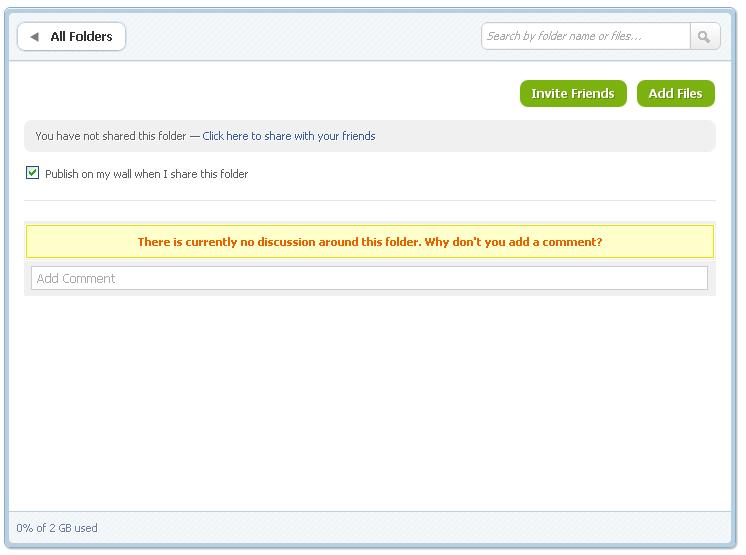
Task: Focus the folder name search field
Action: click(x=586, y=37)
